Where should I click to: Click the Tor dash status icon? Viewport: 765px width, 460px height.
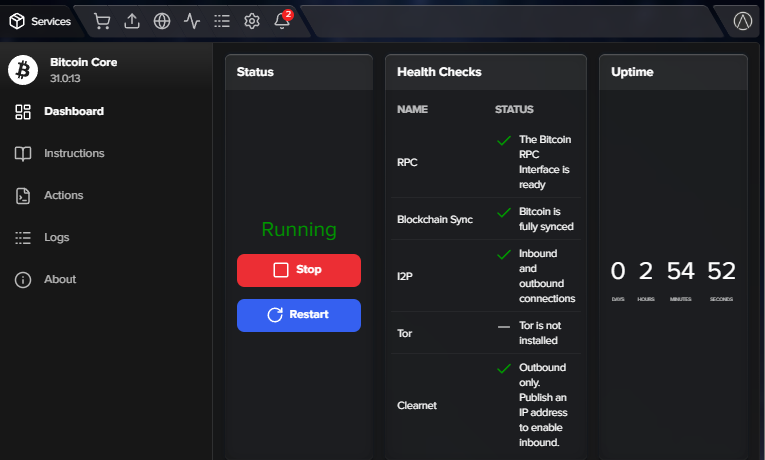click(504, 326)
